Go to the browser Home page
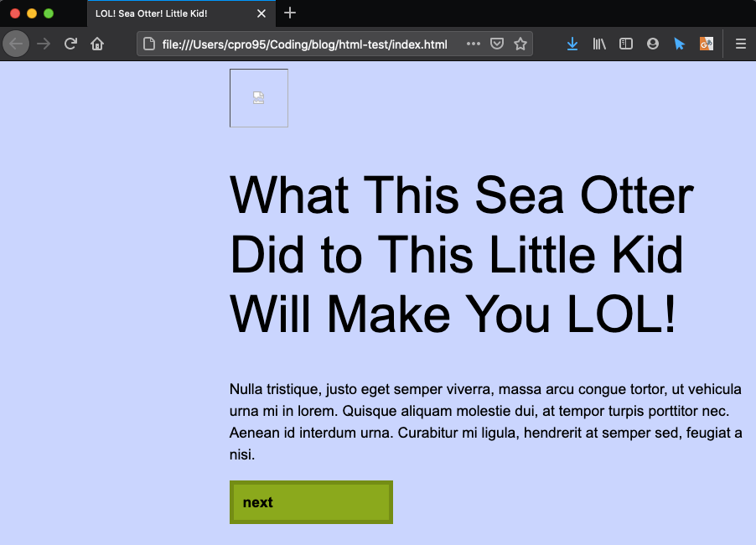The height and width of the screenshot is (545, 756). (97, 44)
